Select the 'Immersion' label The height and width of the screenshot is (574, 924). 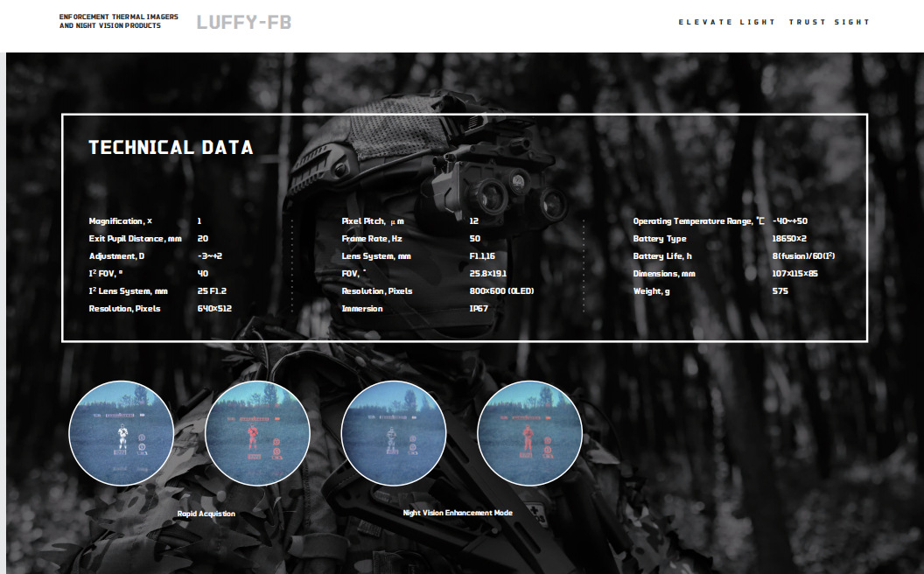coord(362,308)
